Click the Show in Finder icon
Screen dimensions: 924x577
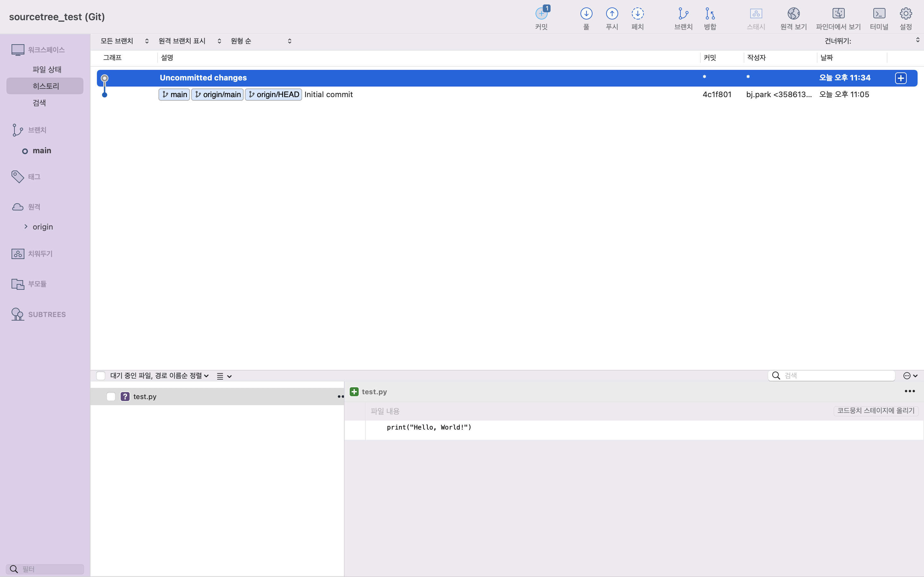(x=838, y=14)
